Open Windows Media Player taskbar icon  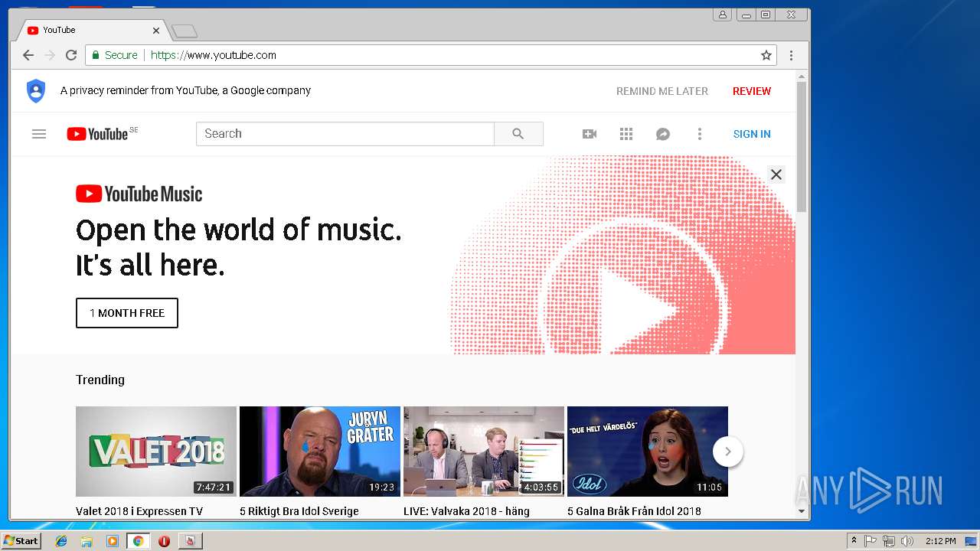113,541
